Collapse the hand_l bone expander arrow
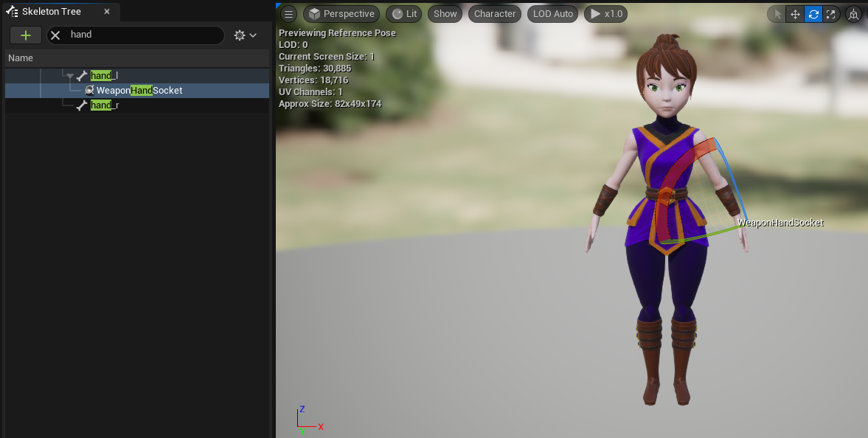 point(70,76)
